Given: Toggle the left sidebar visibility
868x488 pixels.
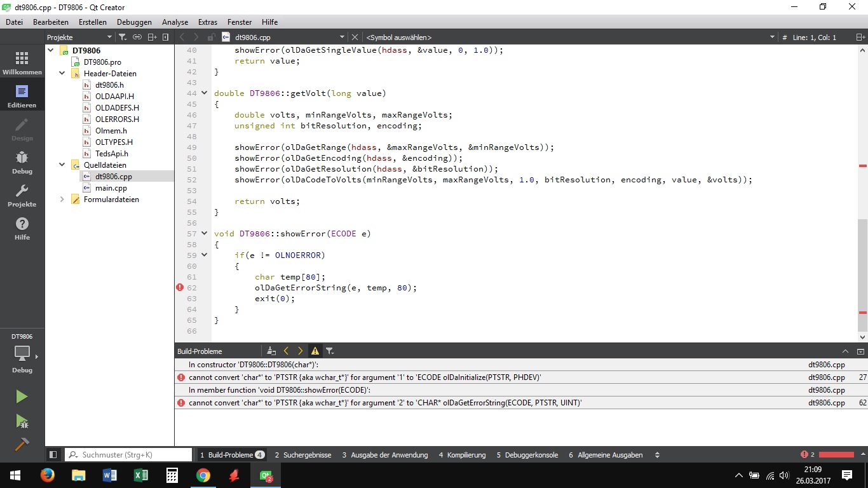Looking at the screenshot, I should 53,455.
